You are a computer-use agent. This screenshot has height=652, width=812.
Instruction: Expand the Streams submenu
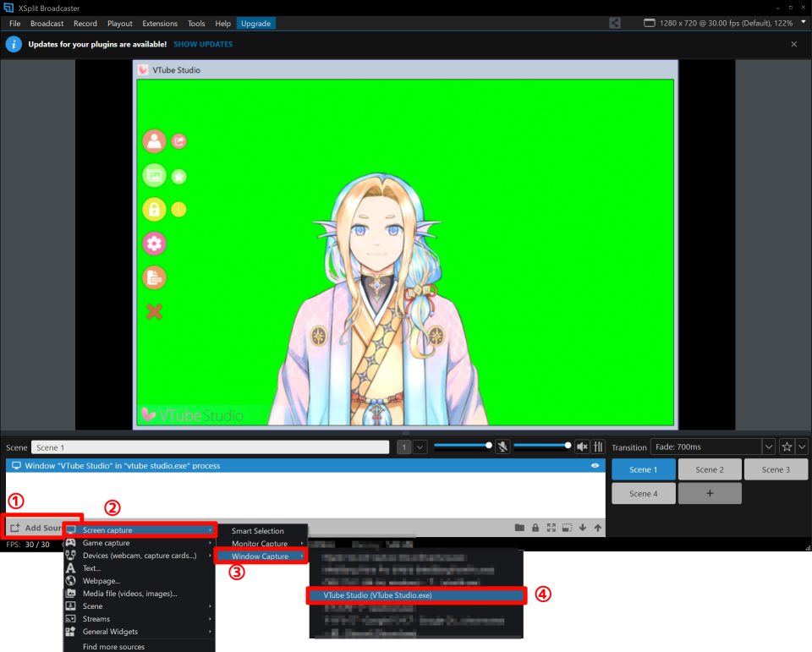[140, 619]
